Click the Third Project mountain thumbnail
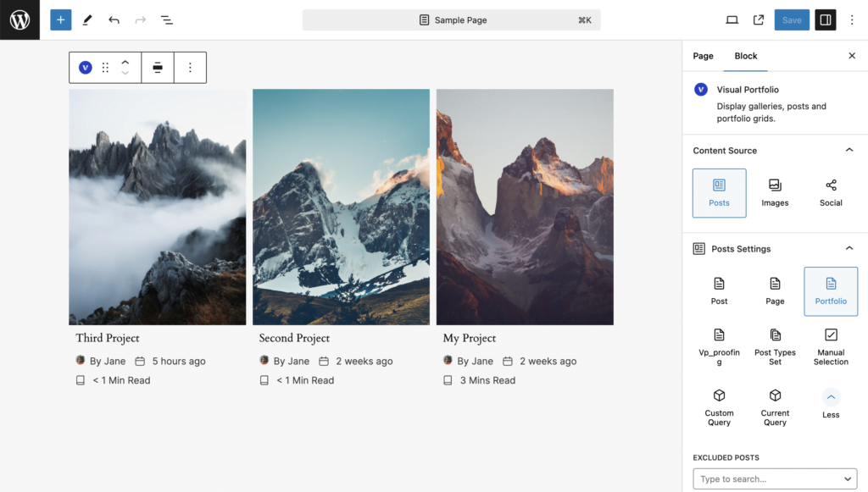Screen dimensions: 868x492 point(157,207)
